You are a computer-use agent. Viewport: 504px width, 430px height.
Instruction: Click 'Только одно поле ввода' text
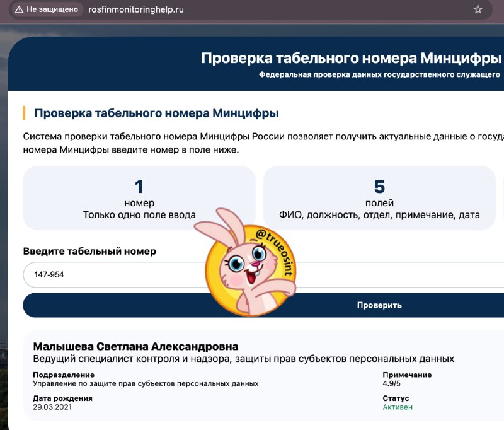point(139,215)
